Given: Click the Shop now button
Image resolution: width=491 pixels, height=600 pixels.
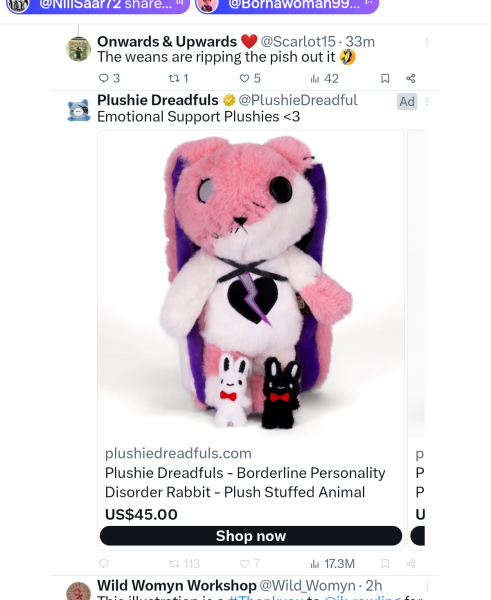Looking at the screenshot, I should coord(251,536).
